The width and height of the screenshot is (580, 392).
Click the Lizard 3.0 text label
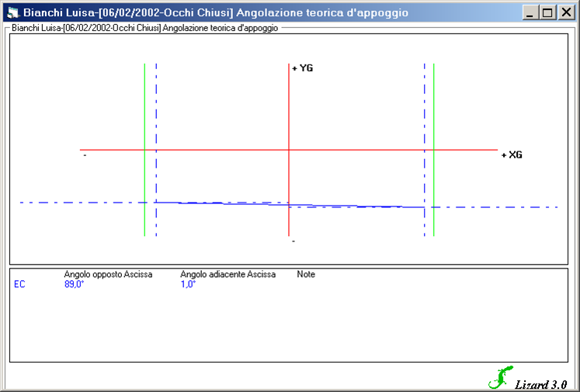541,384
